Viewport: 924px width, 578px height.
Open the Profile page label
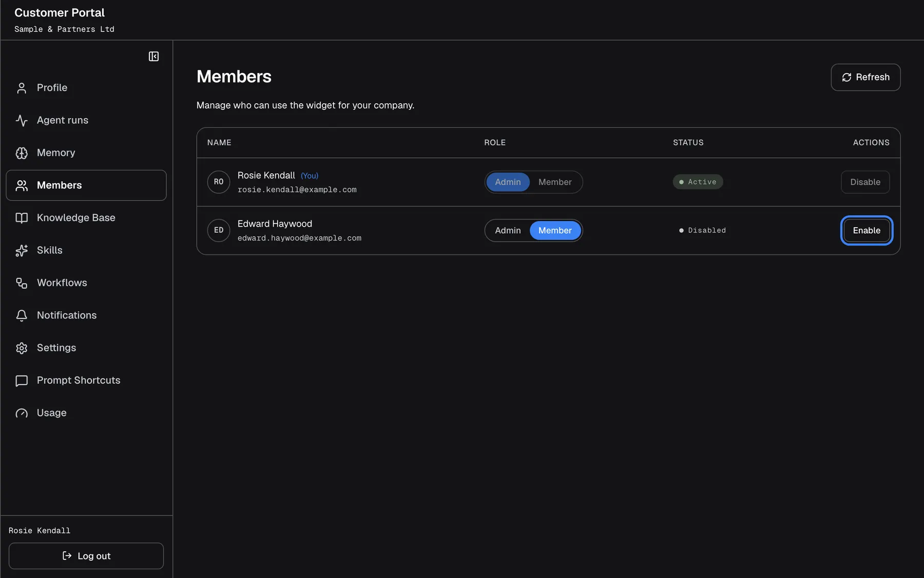(52, 88)
